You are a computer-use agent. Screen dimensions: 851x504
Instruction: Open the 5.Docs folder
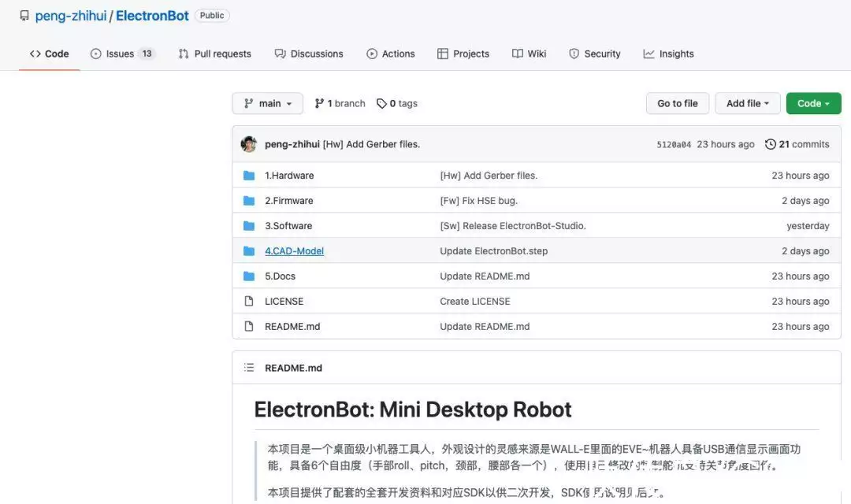(280, 276)
